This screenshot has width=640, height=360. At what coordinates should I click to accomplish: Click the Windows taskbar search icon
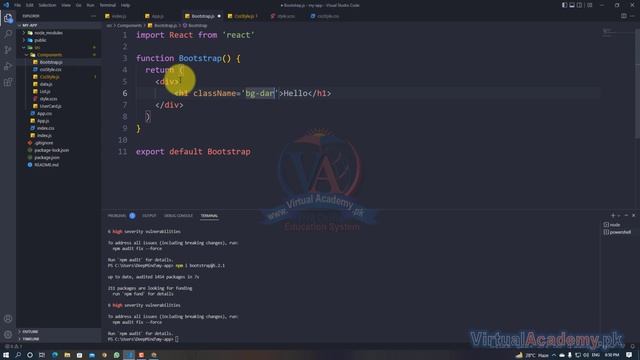click(18, 355)
